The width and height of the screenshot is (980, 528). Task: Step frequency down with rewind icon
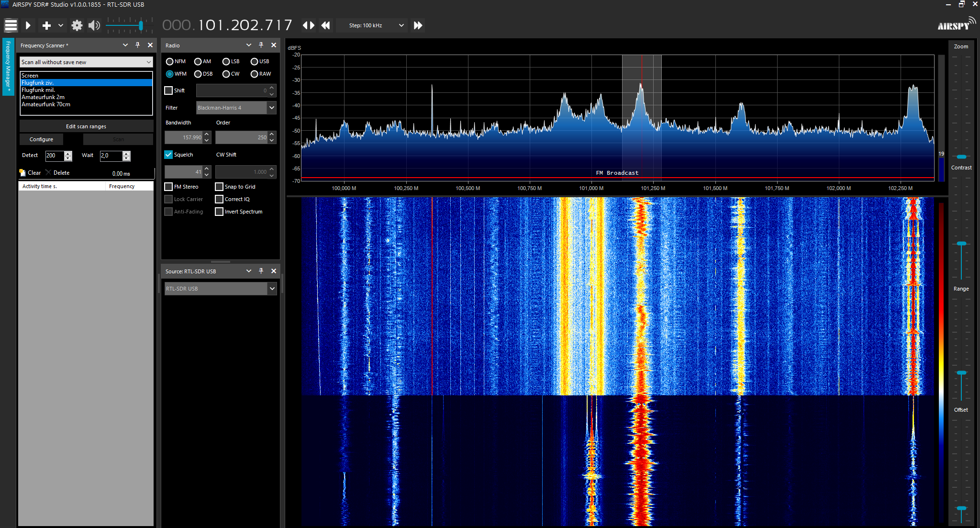[326, 25]
